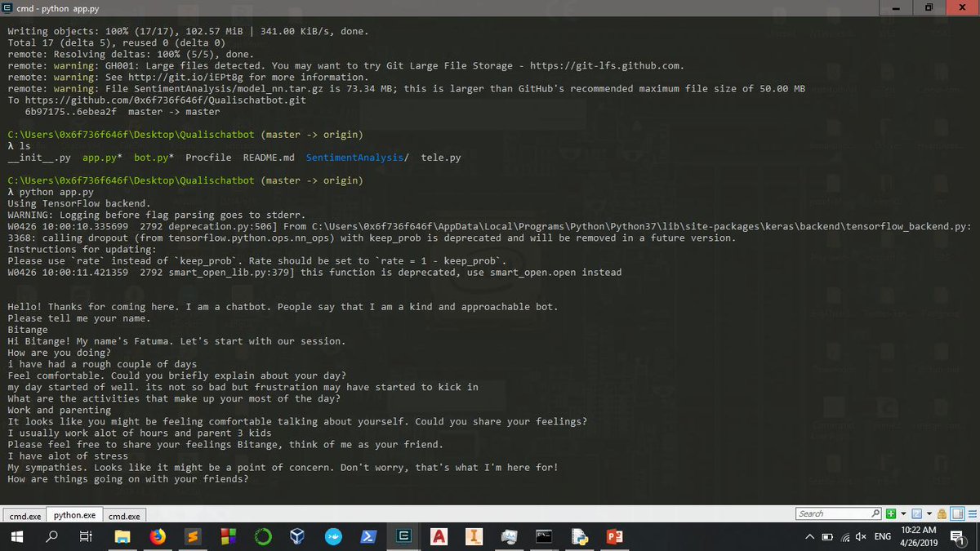Open Docker whale icon on the taskbar

333,536
